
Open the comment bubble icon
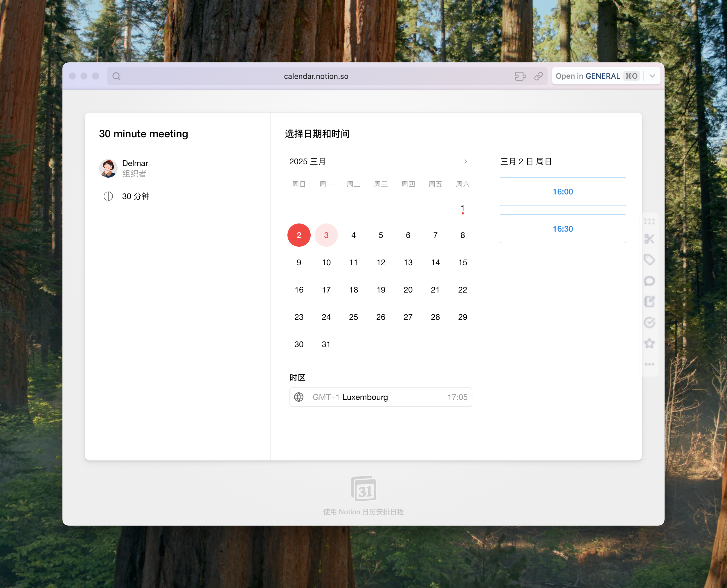649,281
